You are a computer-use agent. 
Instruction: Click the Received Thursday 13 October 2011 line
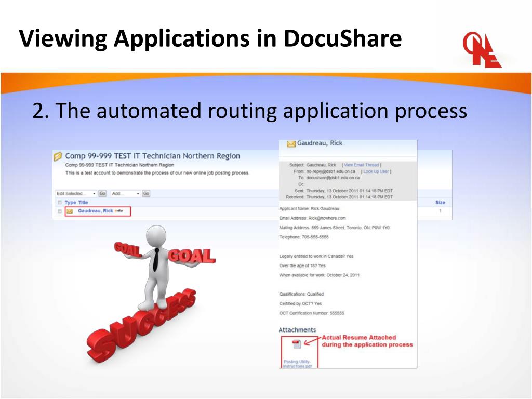(x=339, y=197)
